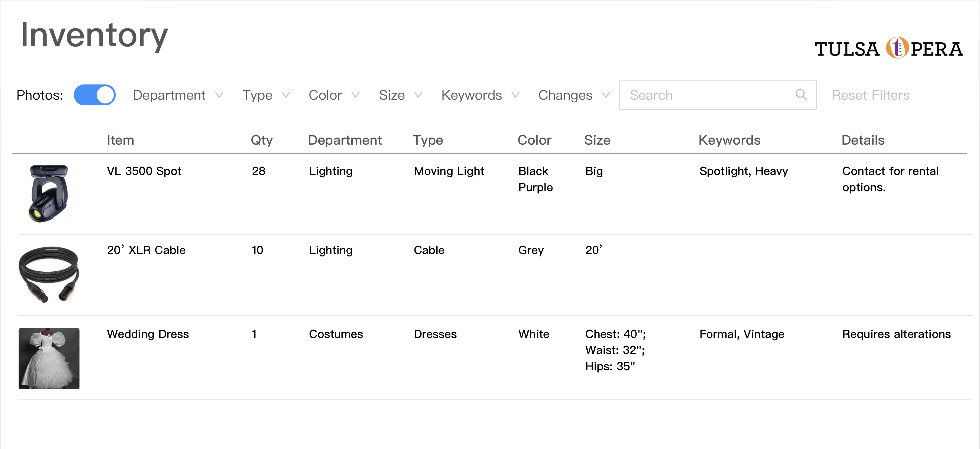Image resolution: width=980 pixels, height=449 pixels.
Task: Click Costumes department cell
Action: coord(336,334)
